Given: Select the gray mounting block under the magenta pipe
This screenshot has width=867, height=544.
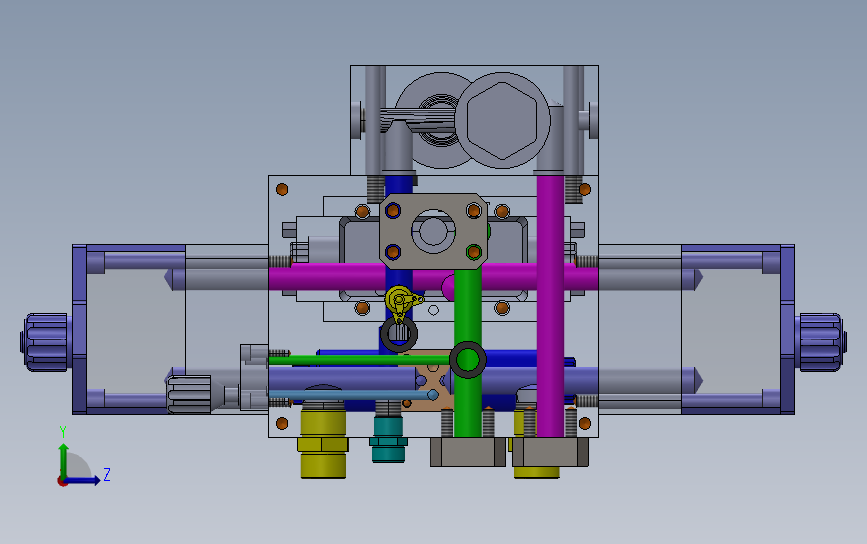Looking at the screenshot, I should 550,451.
